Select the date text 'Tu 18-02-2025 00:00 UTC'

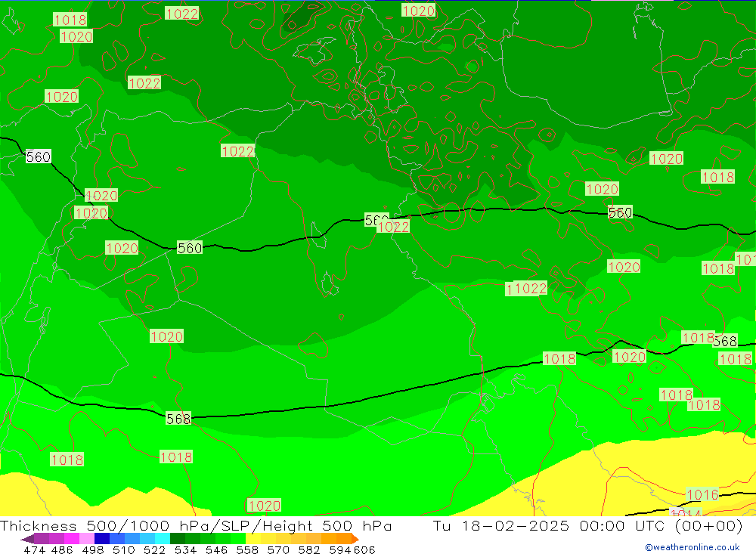549,525
